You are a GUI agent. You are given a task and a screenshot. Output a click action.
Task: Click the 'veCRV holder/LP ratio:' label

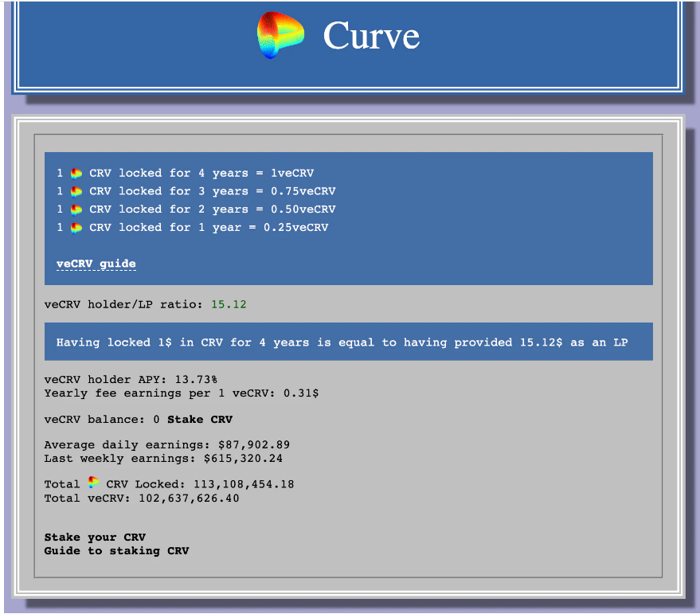[123, 304]
